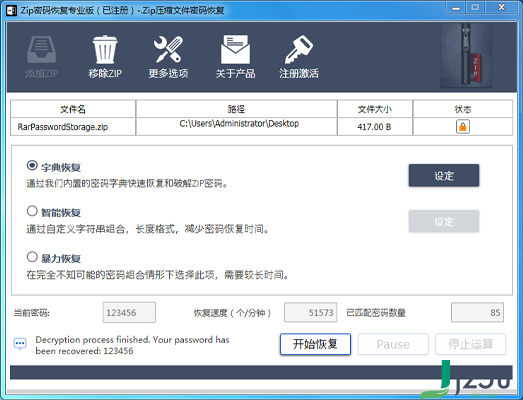The height and width of the screenshot is (400, 523).
Task: Click dictionary recovery description text
Action: [x=127, y=183]
